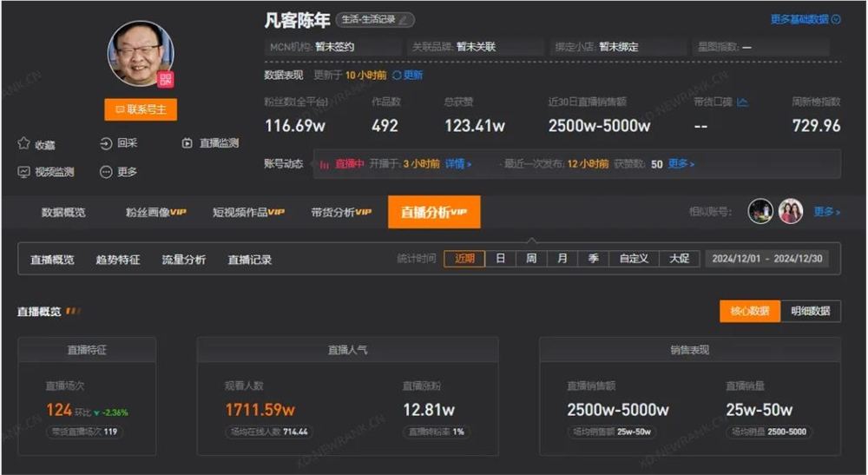Click the works count 492

click(385, 126)
